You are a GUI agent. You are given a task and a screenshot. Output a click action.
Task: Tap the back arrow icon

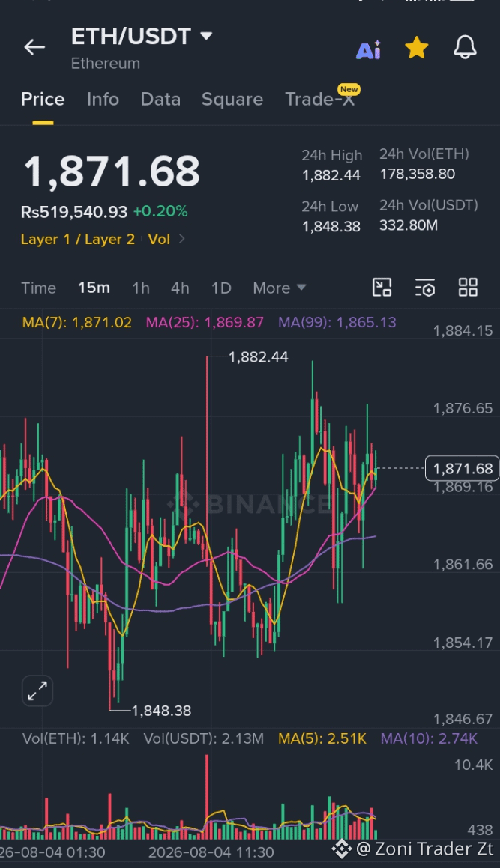tap(34, 48)
